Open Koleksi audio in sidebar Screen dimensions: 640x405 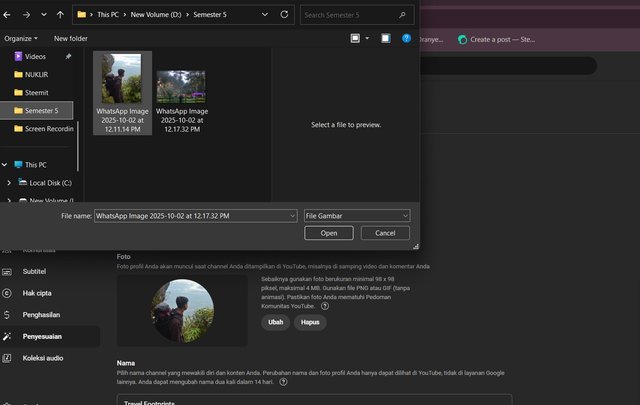pyautogui.click(x=43, y=358)
